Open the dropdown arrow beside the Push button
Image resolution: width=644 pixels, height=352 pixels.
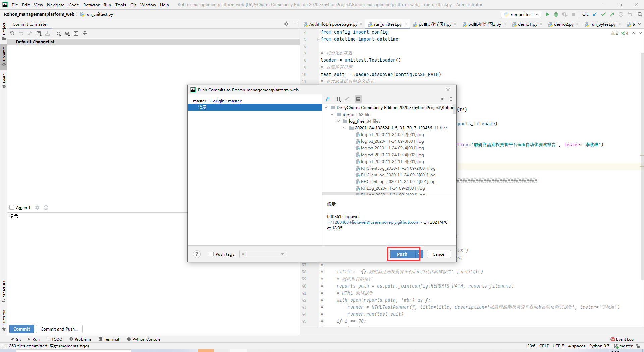click(419, 254)
